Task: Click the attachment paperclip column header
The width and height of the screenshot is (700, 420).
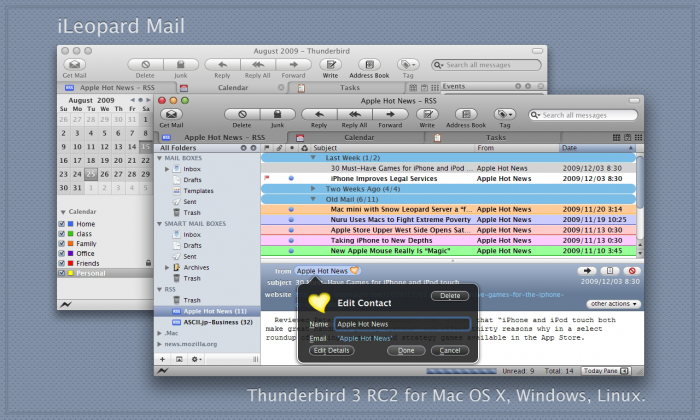Action: pos(279,148)
